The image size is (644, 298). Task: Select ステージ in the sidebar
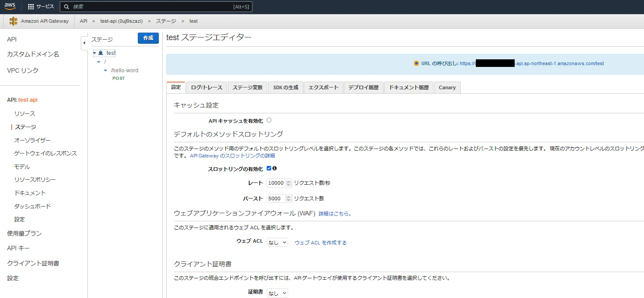(x=25, y=127)
